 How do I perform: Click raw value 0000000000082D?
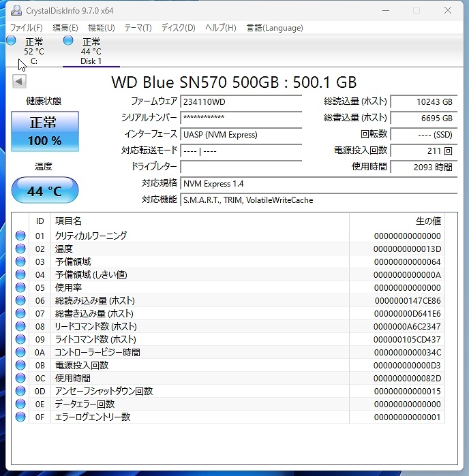[x=407, y=378]
